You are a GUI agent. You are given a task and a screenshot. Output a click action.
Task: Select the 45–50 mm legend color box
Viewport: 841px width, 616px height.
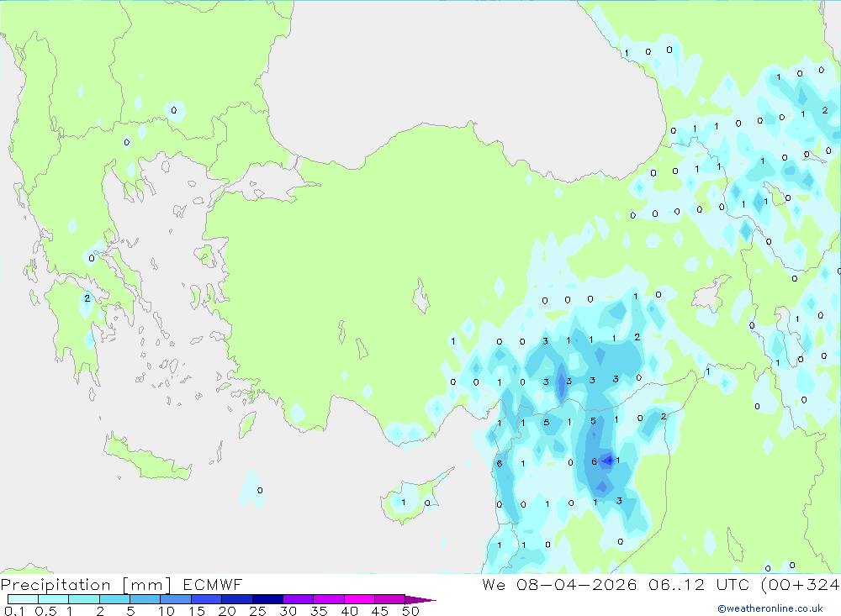click(x=390, y=599)
